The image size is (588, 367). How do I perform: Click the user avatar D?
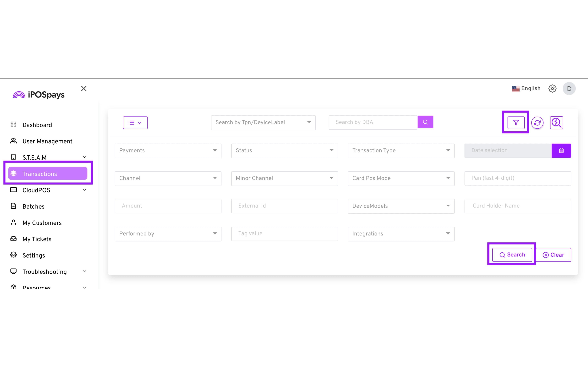pos(569,89)
